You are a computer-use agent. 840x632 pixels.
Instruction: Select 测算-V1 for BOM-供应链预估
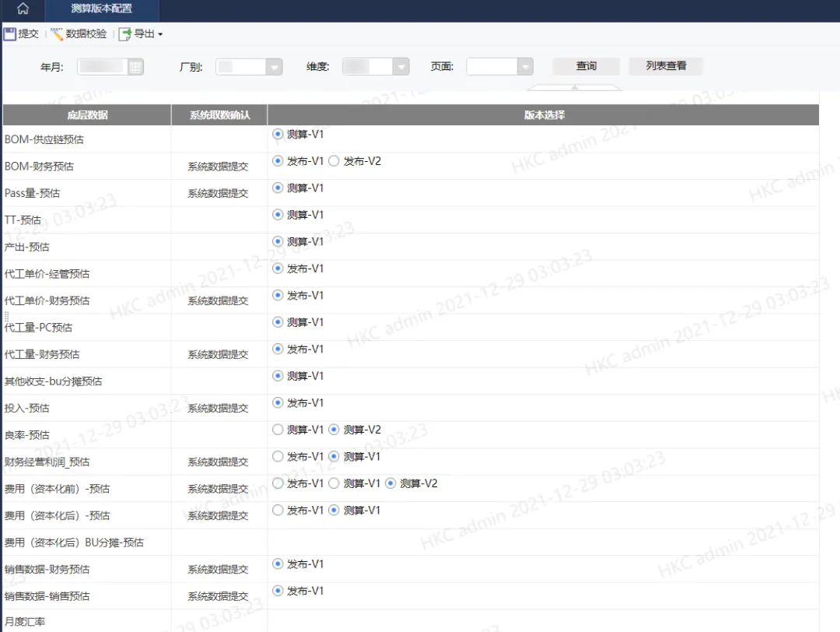tap(278, 134)
